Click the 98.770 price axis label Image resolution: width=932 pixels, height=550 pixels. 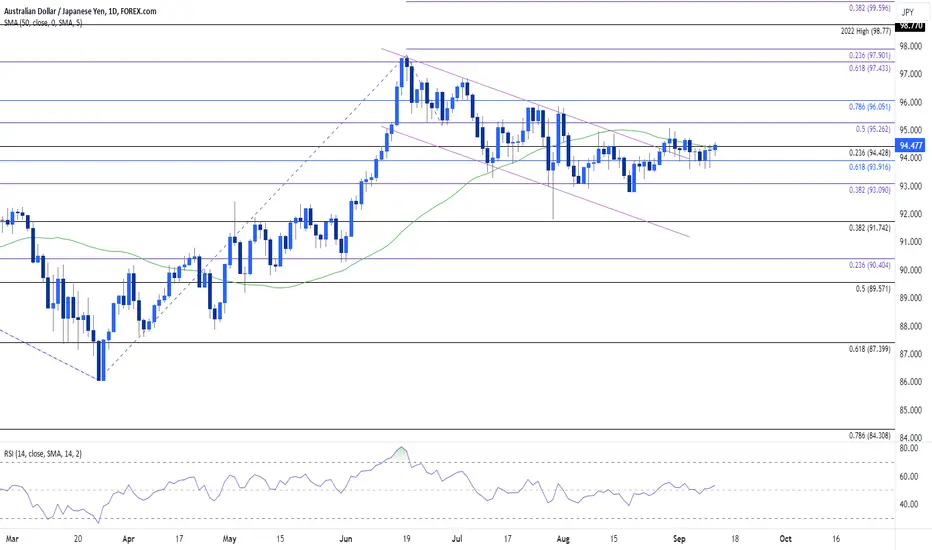click(x=911, y=26)
